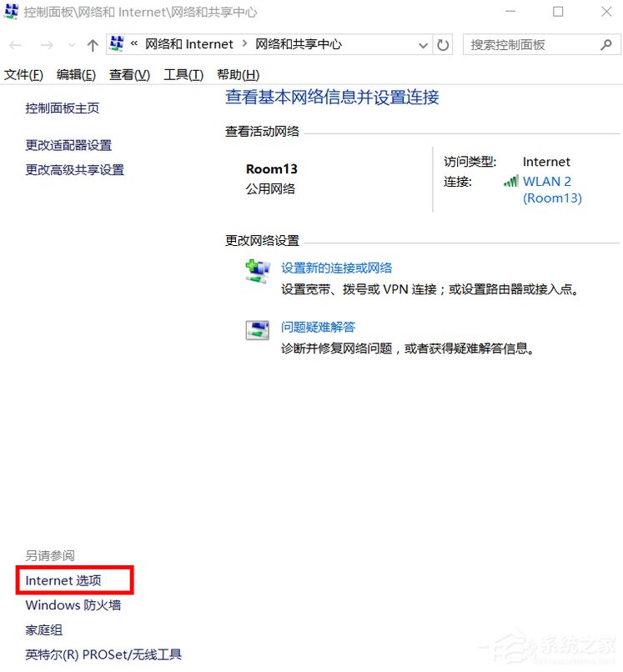623x672 pixels.
Task: Open 更改高级共享设置 link
Action: 75,170
